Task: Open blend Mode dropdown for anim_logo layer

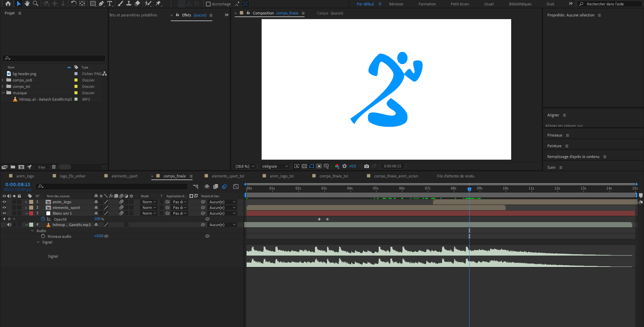Action: click(x=149, y=202)
